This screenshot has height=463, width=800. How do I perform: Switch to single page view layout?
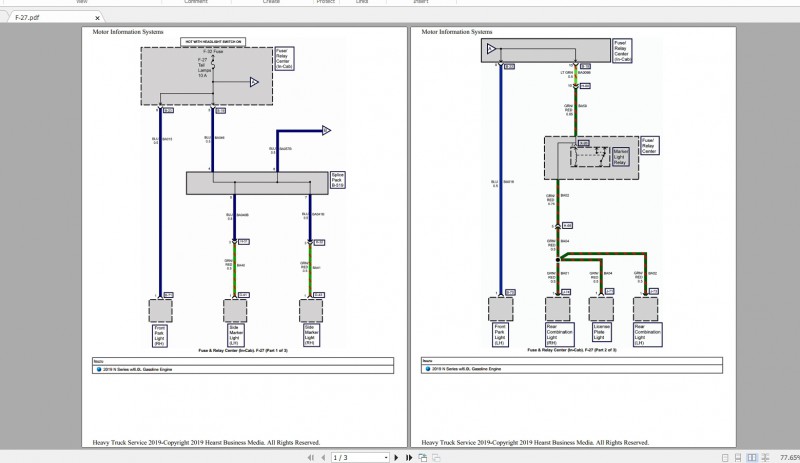click(x=725, y=458)
